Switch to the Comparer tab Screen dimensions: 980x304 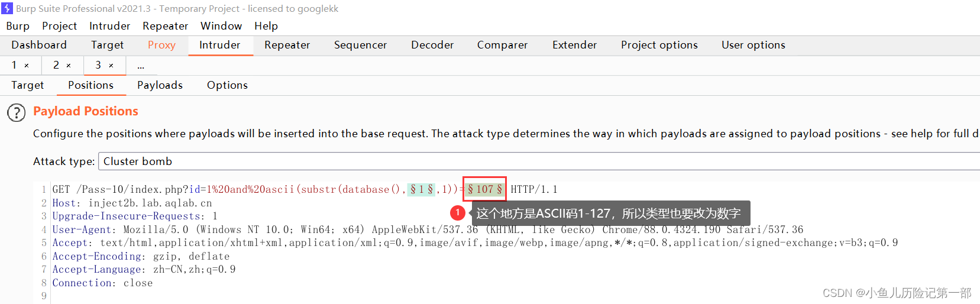click(502, 45)
